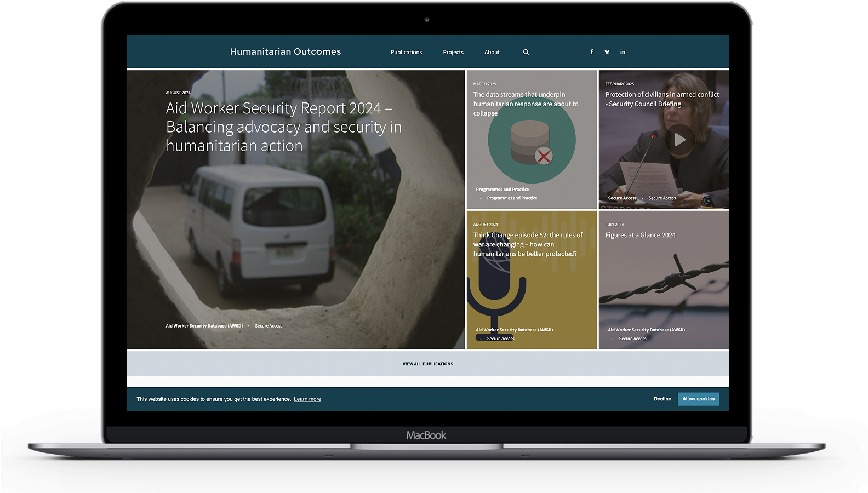The image size is (868, 493).
Task: Play the Security Council Briefing video
Action: [679, 140]
